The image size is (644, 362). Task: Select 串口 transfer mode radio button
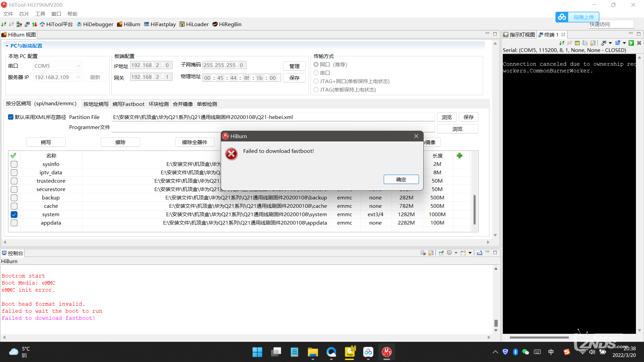tap(316, 73)
